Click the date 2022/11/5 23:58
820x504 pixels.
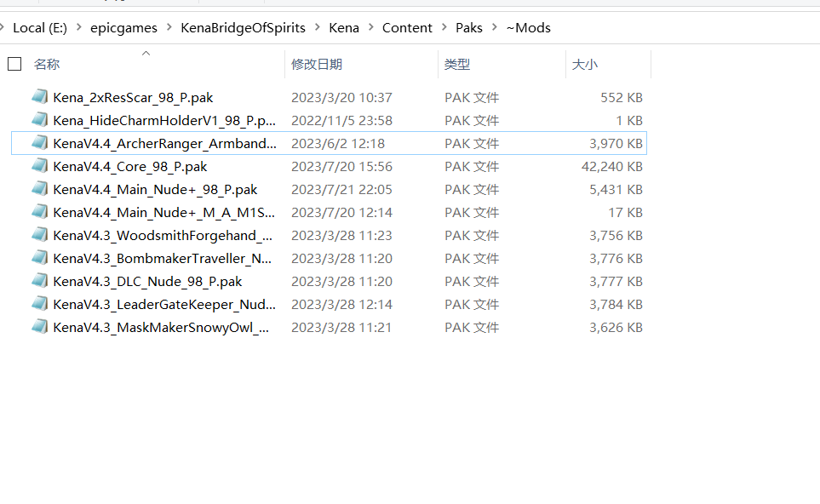pyautogui.click(x=341, y=121)
